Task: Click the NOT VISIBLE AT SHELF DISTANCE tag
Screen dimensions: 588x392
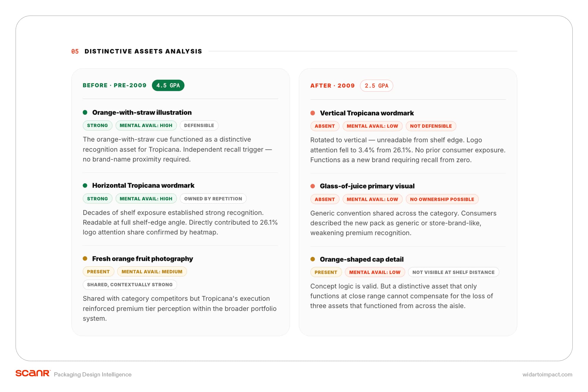Action: (454, 272)
